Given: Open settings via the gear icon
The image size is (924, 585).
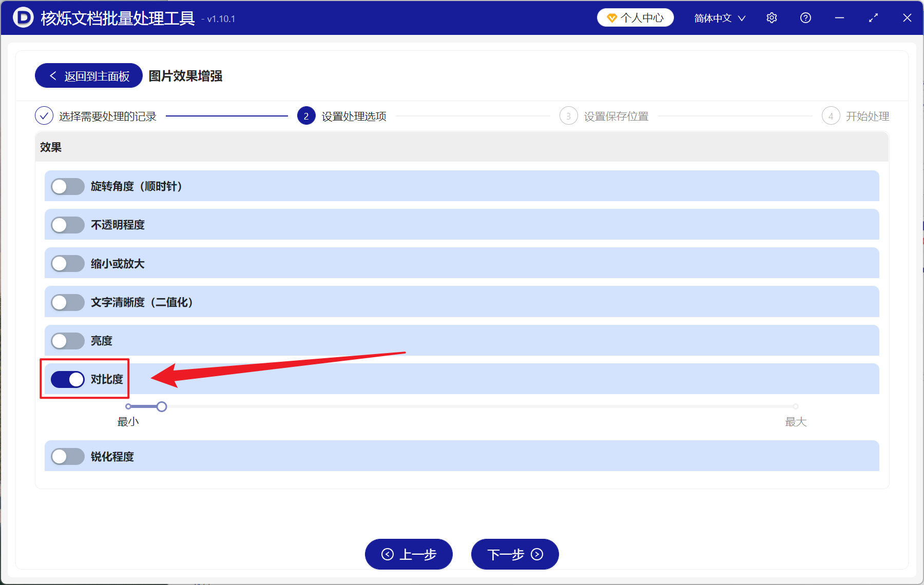Looking at the screenshot, I should [x=772, y=17].
